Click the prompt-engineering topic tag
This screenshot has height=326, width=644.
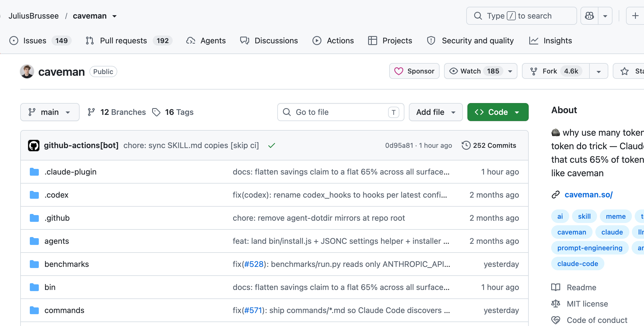(590, 248)
